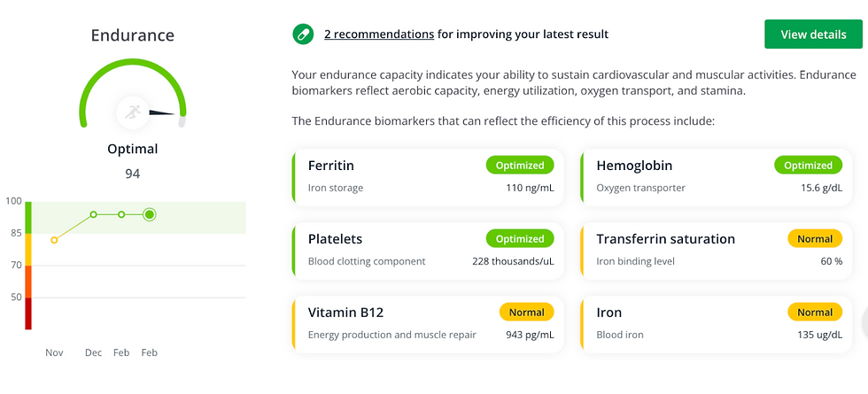Select the latest filled Feb data point
The height and width of the screenshot is (394, 868).
(149, 214)
